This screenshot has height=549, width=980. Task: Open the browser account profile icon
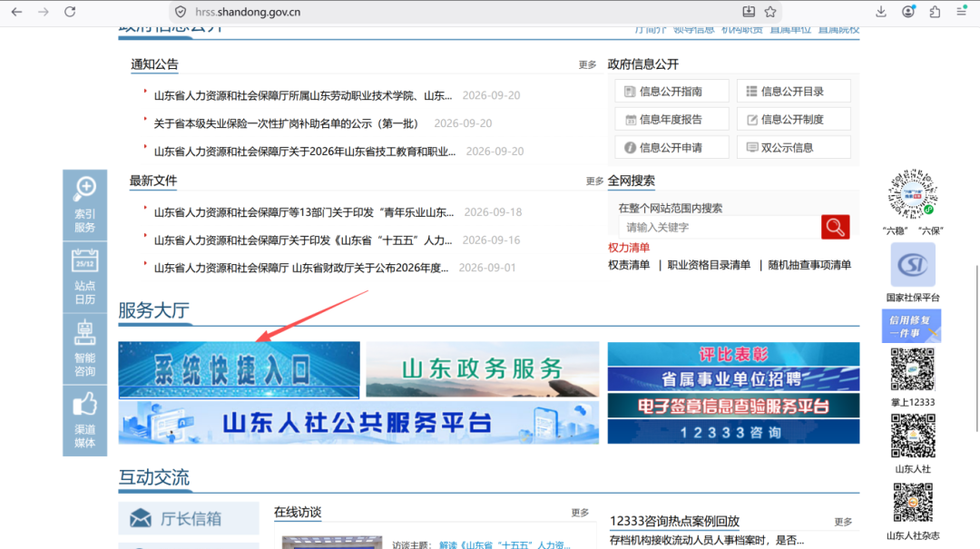coord(908,12)
